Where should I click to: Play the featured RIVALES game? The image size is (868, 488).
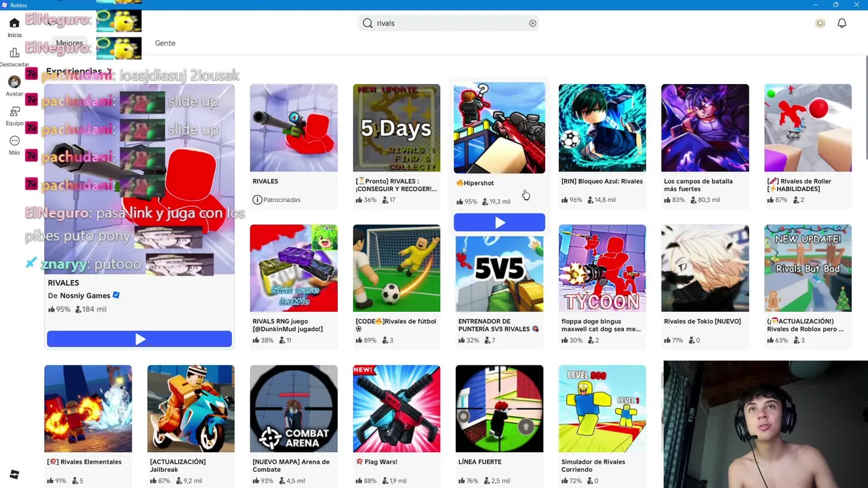pyautogui.click(x=139, y=339)
